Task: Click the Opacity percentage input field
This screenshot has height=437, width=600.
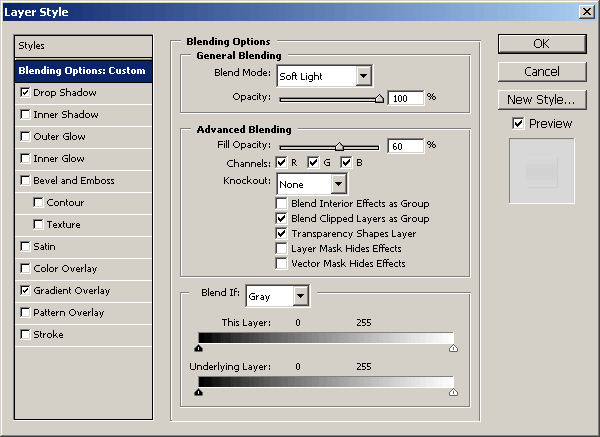Action: [406, 98]
